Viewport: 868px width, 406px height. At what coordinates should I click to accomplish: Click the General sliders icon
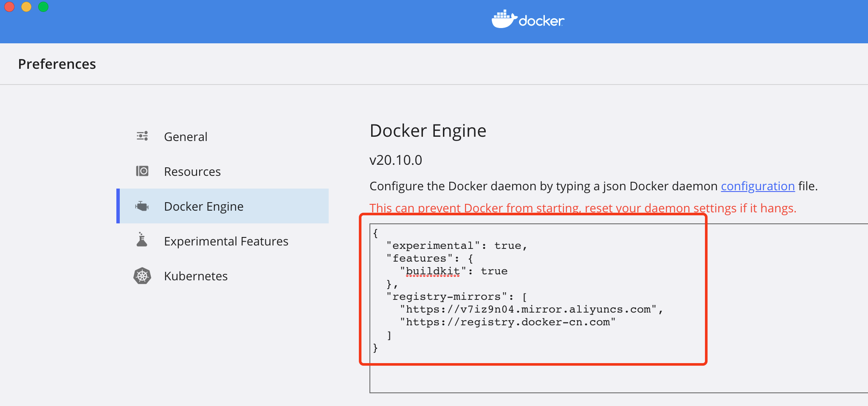pyautogui.click(x=142, y=136)
